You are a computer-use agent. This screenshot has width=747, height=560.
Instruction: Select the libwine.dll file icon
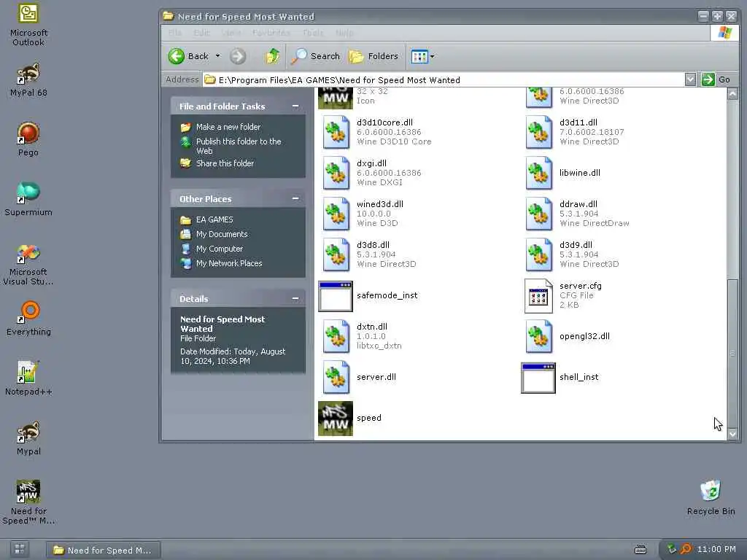coord(539,173)
